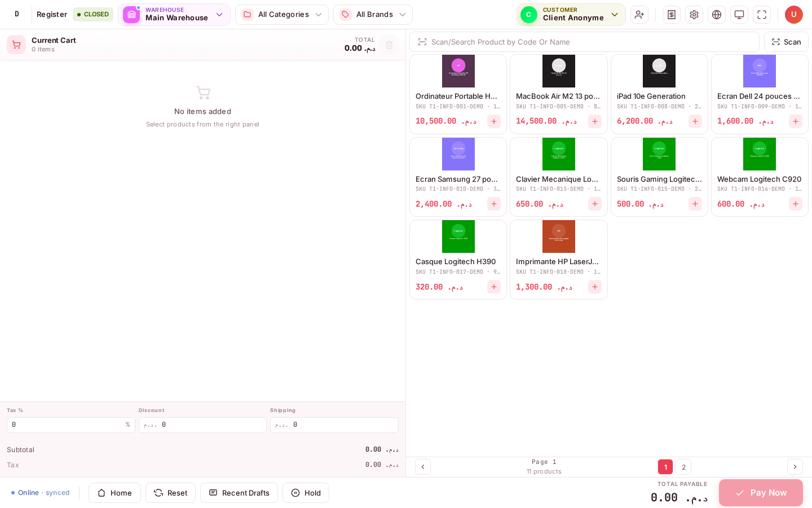This screenshot has height=508, width=812.
Task: Switch to products page 1
Action: (665, 467)
